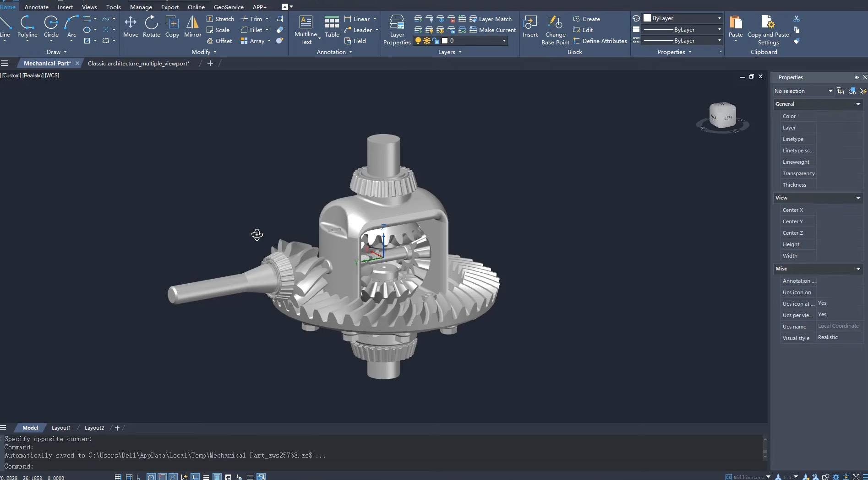
Task: Click the white ByLayer color swatch
Action: 647,18
